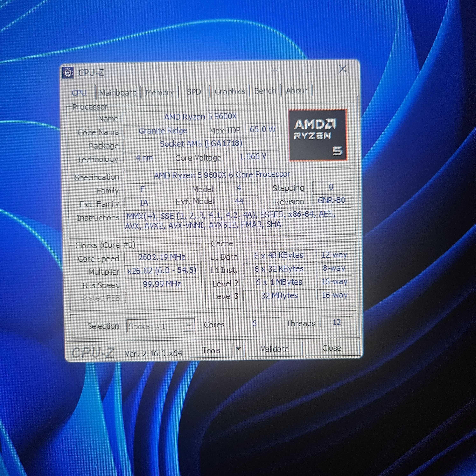Click the Code Name value Granite Ridge
Viewport: 476px width, 476px height.
point(163,131)
